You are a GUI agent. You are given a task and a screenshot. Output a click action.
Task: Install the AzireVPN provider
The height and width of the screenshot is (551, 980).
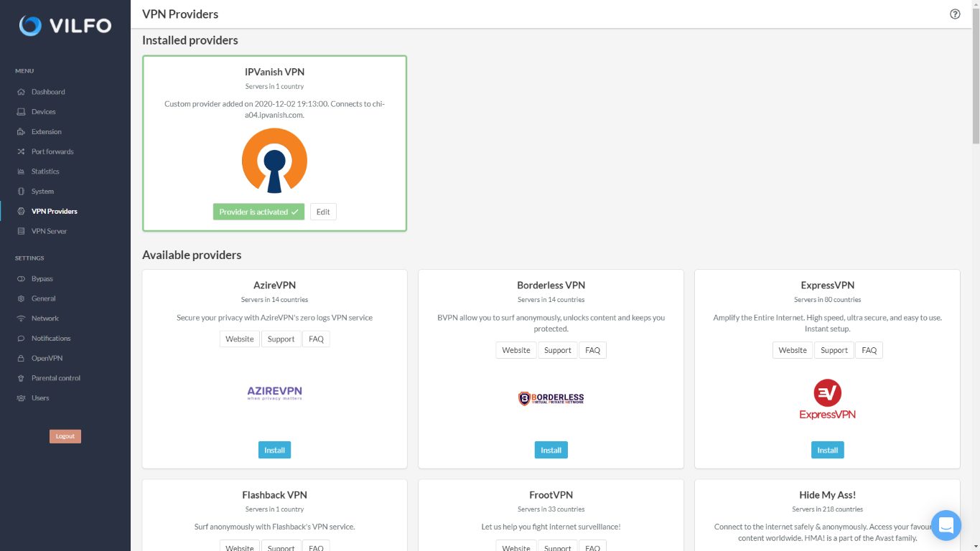[274, 450]
